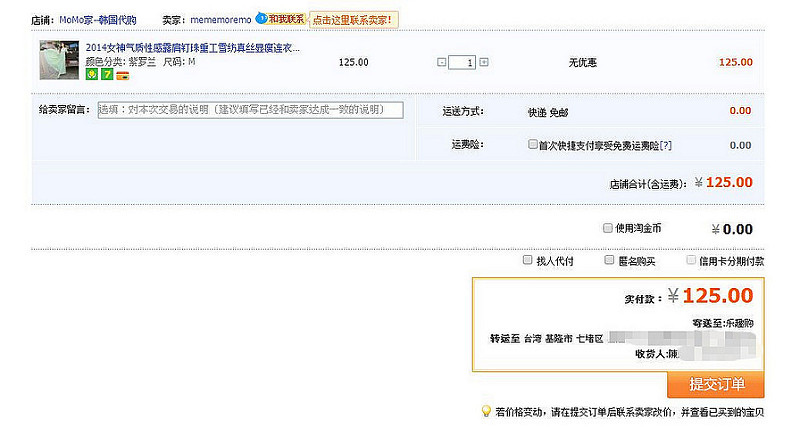Viewport: 800px width, 427px height.
Task: Toggle the 信用卡分期付款 checkbox
Action: (x=689, y=260)
